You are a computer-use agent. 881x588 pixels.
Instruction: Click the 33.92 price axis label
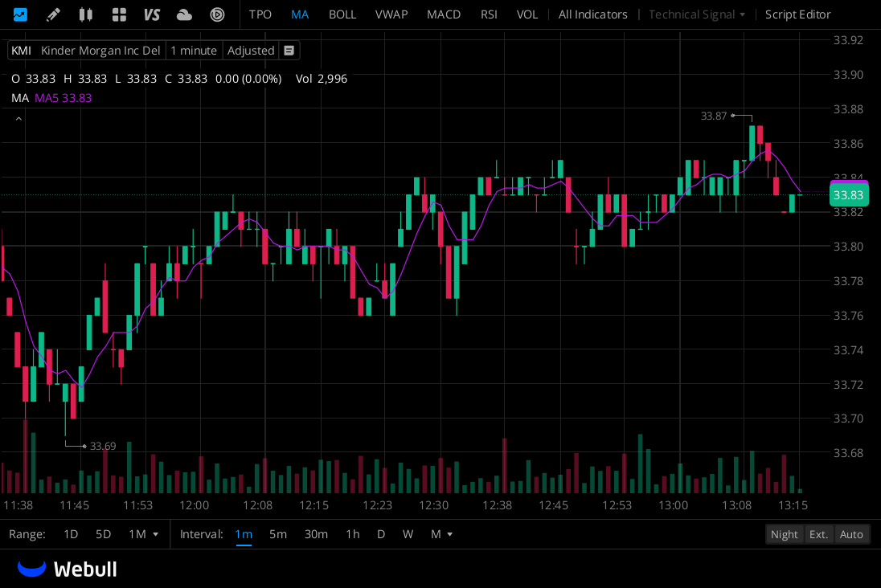[848, 40]
